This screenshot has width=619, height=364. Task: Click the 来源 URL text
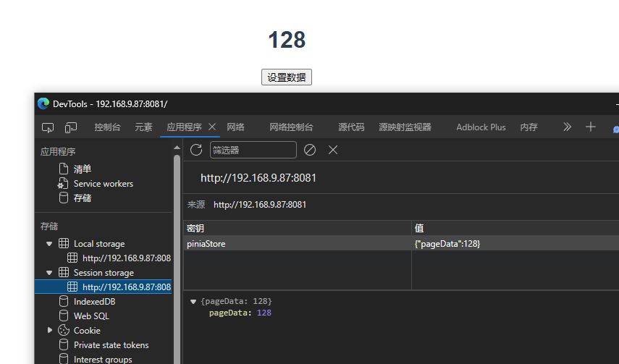(260, 205)
